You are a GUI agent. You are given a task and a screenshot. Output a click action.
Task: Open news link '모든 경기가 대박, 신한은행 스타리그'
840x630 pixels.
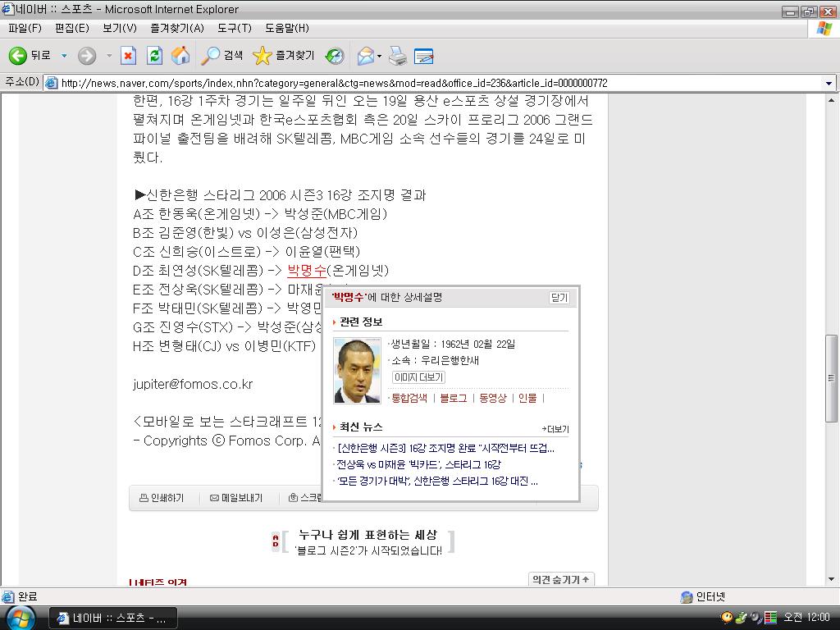[x=437, y=481]
